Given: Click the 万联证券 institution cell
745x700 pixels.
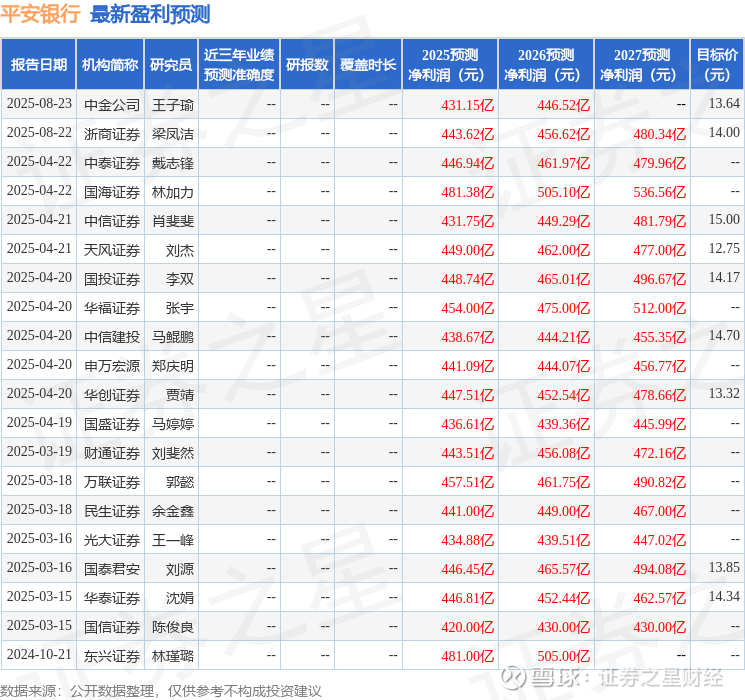Looking at the screenshot, I should 112,482.
